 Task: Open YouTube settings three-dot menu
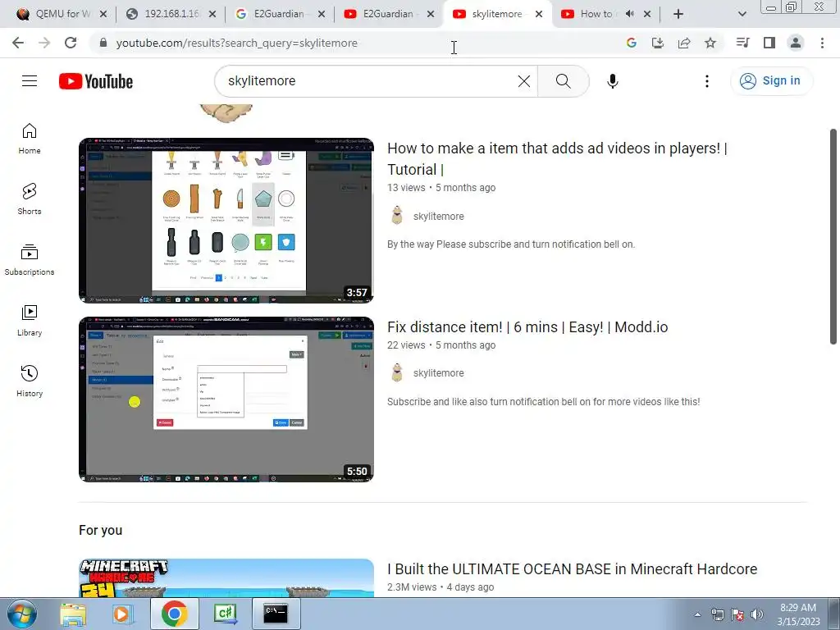point(707,81)
